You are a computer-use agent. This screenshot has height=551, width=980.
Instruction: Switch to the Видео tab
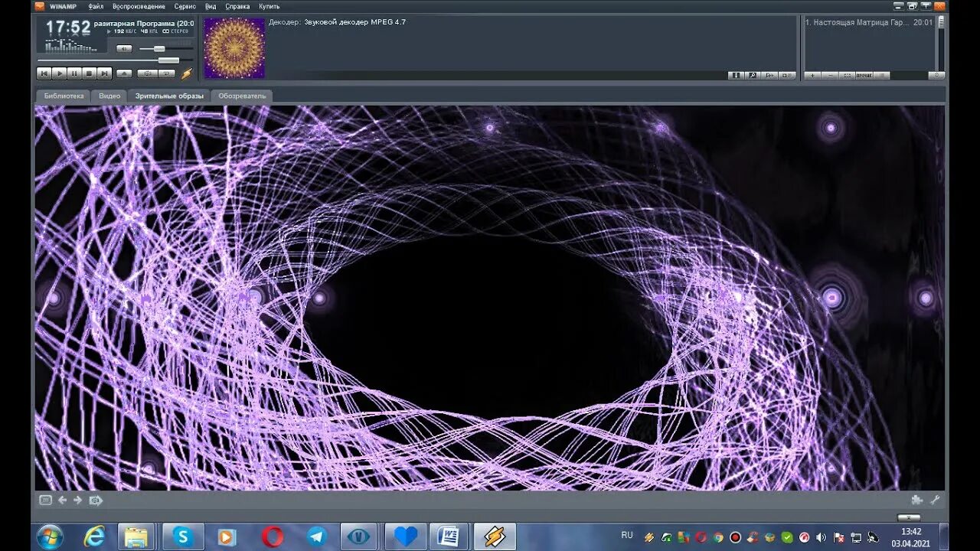click(109, 96)
